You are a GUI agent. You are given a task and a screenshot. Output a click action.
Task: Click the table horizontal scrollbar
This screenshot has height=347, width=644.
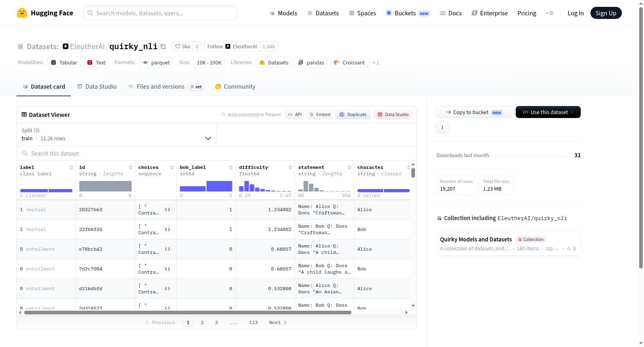[x=188, y=312]
